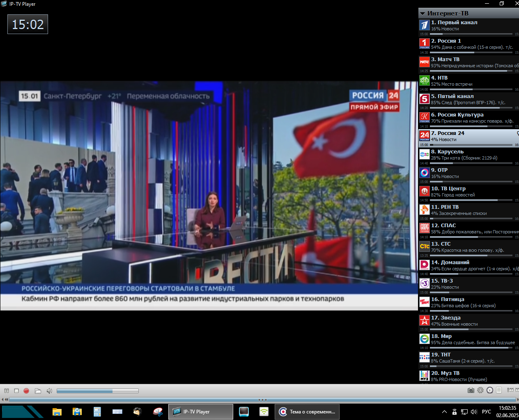519x420 pixels.
Task: Open the Звезда channel
Action: point(468,322)
